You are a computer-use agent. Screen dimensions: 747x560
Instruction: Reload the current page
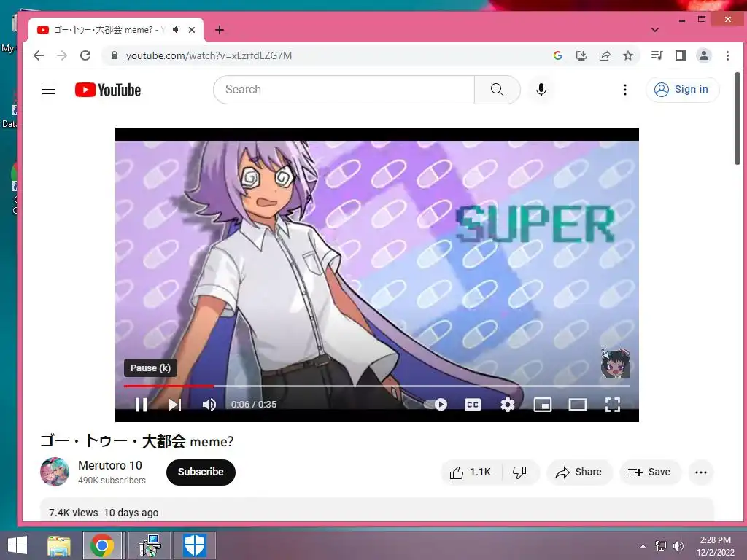click(x=85, y=55)
